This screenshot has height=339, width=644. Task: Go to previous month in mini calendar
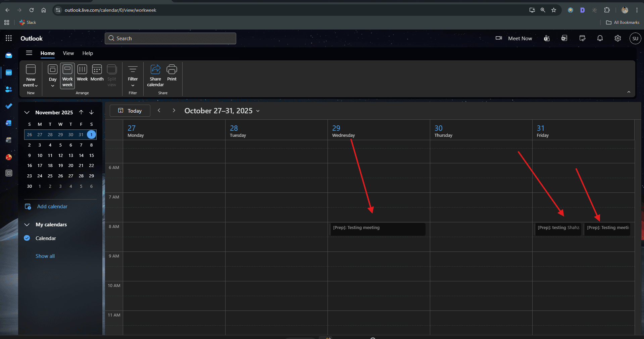click(81, 112)
